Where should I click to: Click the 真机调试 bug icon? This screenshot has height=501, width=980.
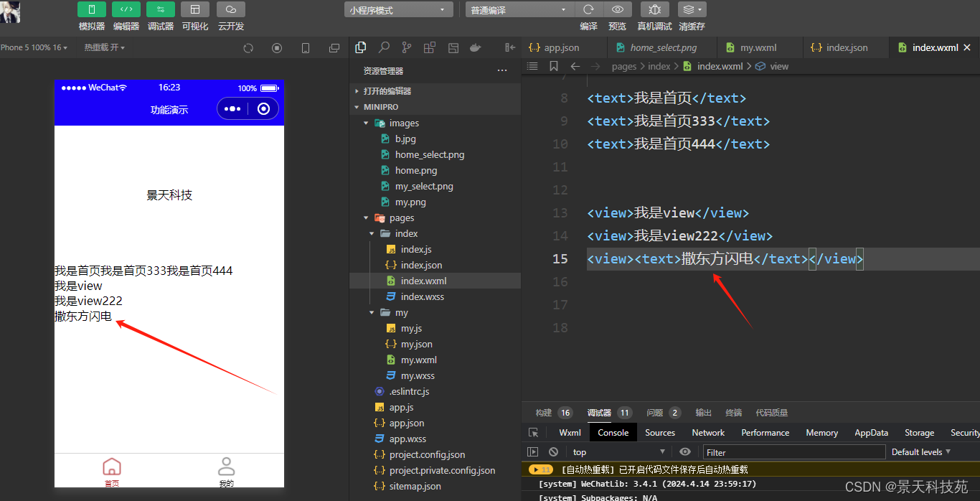pos(654,9)
